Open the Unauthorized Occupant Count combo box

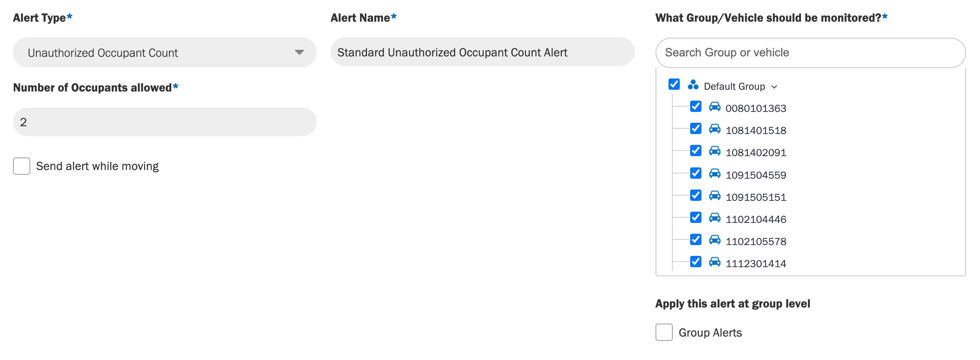tap(165, 52)
